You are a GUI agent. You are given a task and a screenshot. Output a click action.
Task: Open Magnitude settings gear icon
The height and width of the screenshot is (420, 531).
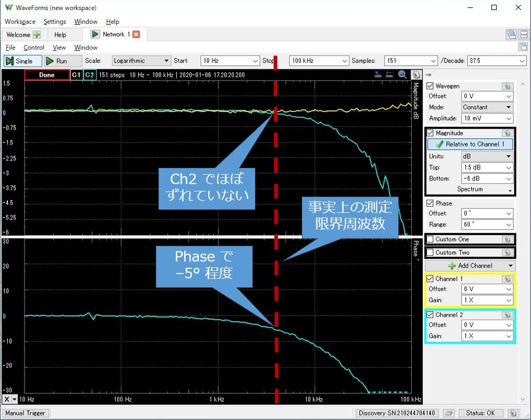(506, 133)
